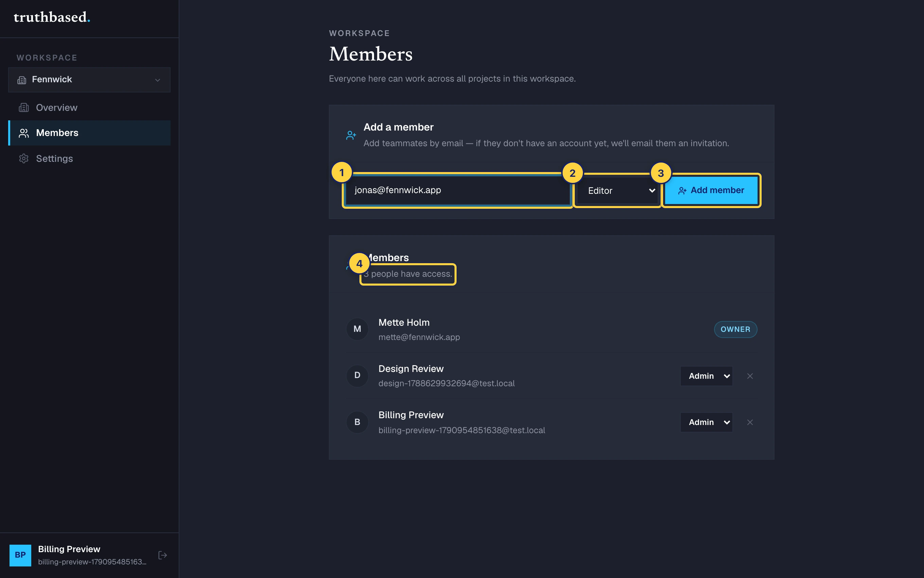Open the Fennwick workspace selector
924x578 pixels.
[89, 80]
